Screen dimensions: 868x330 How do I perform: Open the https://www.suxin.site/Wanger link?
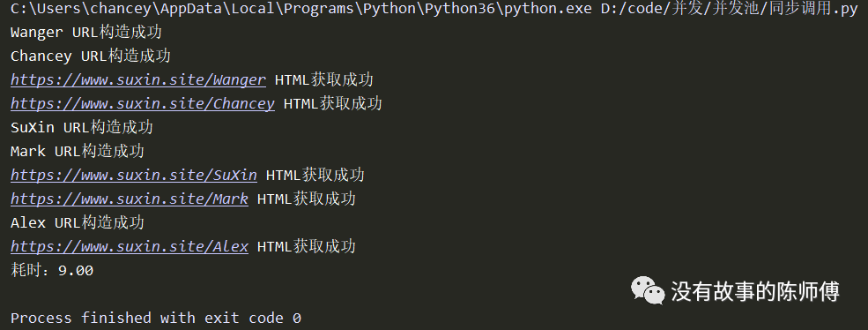(x=138, y=80)
